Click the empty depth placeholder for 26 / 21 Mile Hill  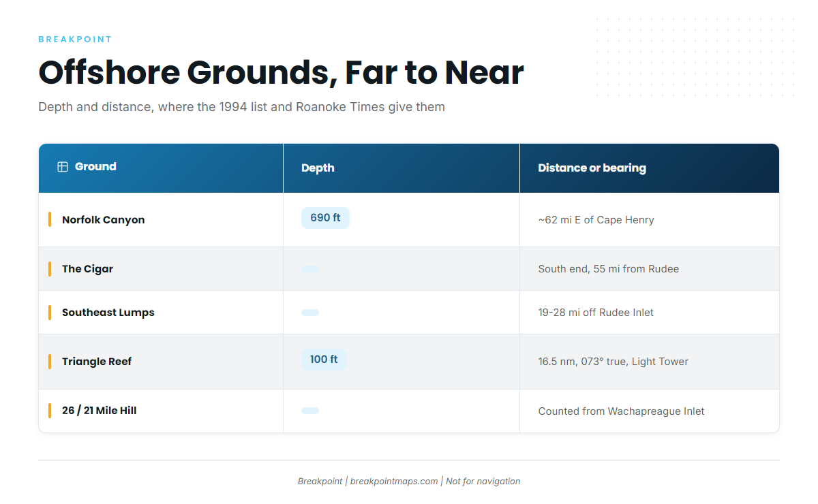tap(310, 411)
